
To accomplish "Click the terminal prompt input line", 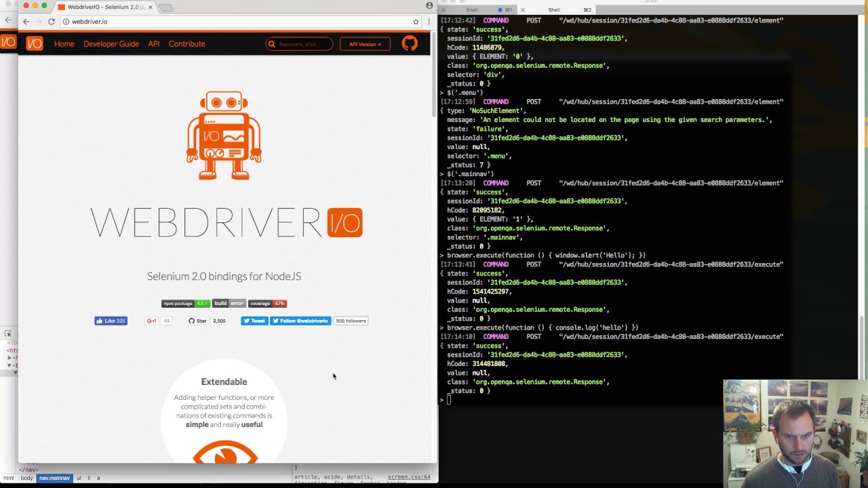I will (x=448, y=400).
